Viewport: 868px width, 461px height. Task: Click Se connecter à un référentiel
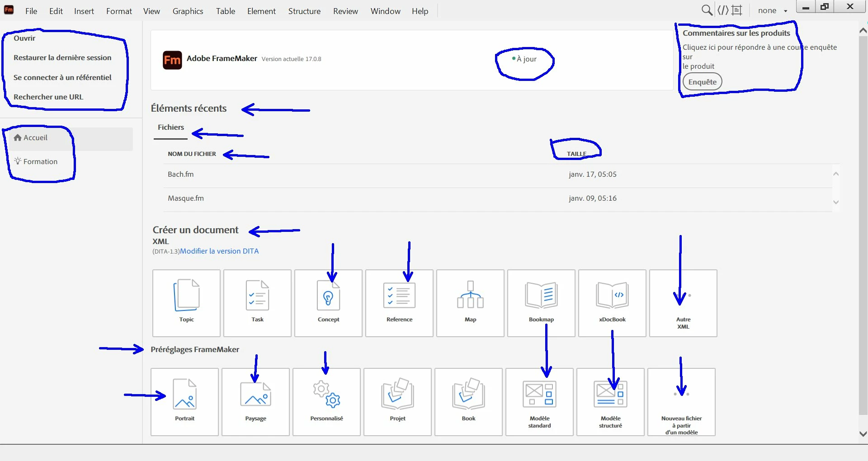click(x=62, y=78)
